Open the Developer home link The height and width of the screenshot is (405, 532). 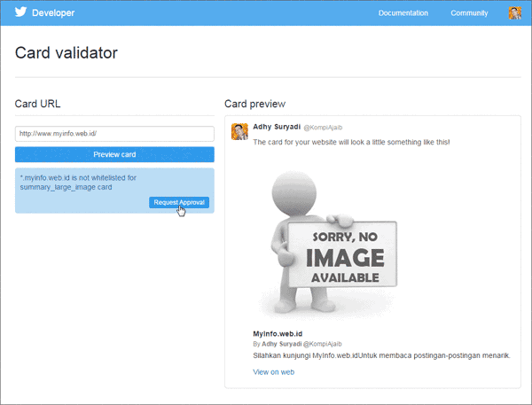click(53, 13)
